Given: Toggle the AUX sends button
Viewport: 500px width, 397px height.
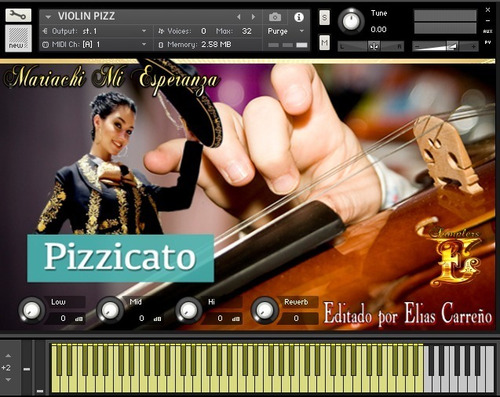Looking at the screenshot, I should [x=488, y=31].
